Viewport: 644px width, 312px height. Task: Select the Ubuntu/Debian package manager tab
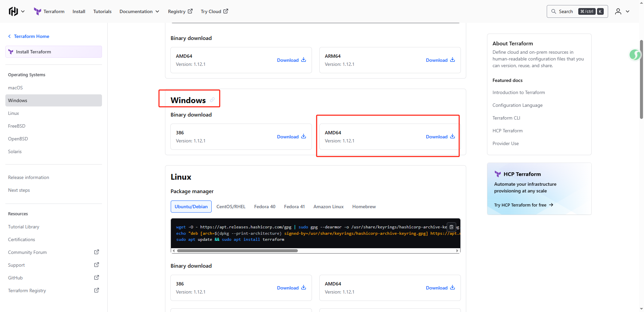191,207
